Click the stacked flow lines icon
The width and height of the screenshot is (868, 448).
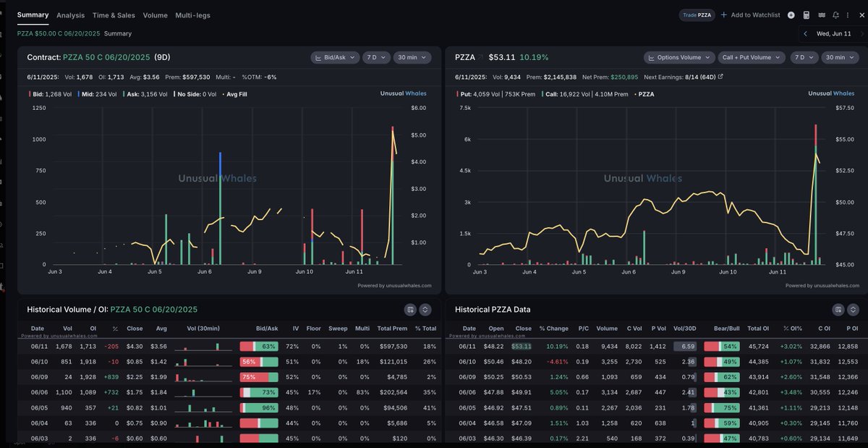click(822, 14)
